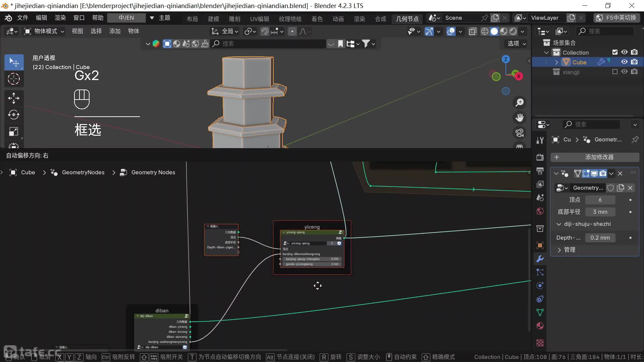Hide the Cube object in outliner
The image size is (644, 362).
coord(624,62)
